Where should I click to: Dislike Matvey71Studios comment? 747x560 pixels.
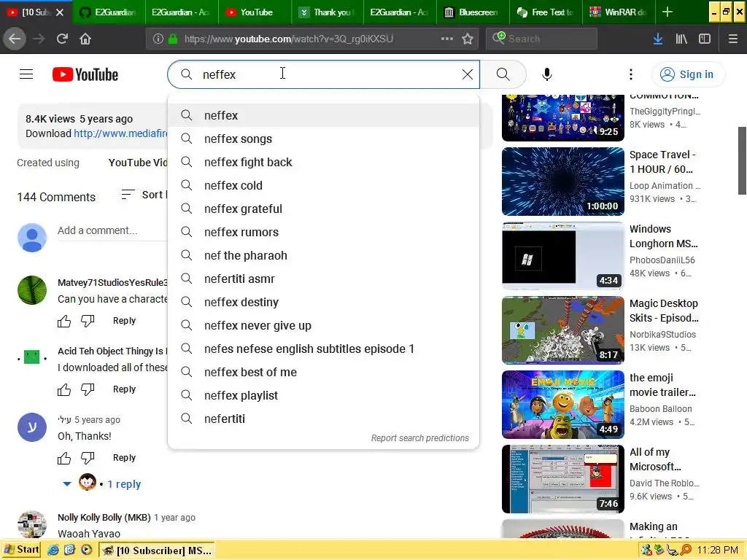(x=88, y=321)
